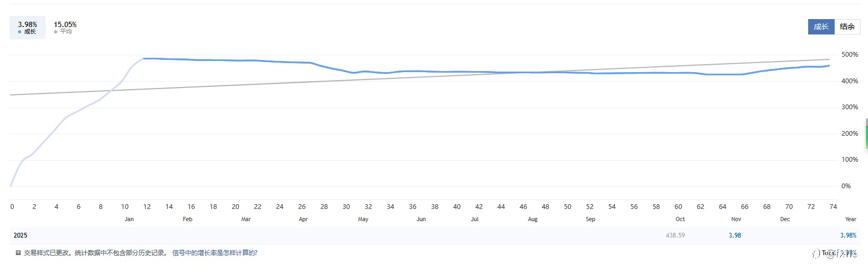Click the yearly 3.98% figure in the 2025 row
This screenshot has height=271, width=868.
(848, 235)
